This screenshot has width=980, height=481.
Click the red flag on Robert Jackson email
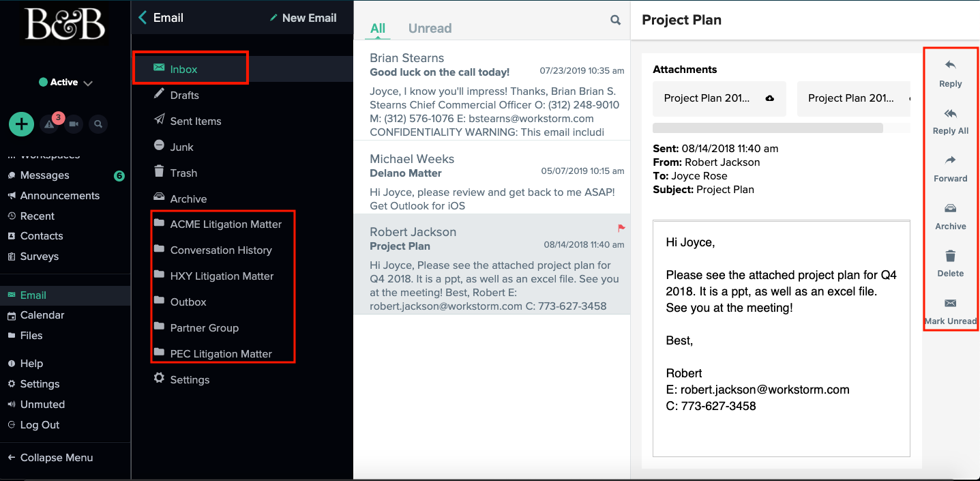(621, 228)
